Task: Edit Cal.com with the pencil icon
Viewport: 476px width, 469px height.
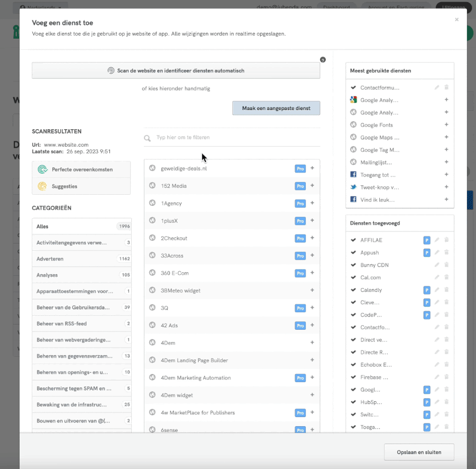Action: click(x=437, y=277)
